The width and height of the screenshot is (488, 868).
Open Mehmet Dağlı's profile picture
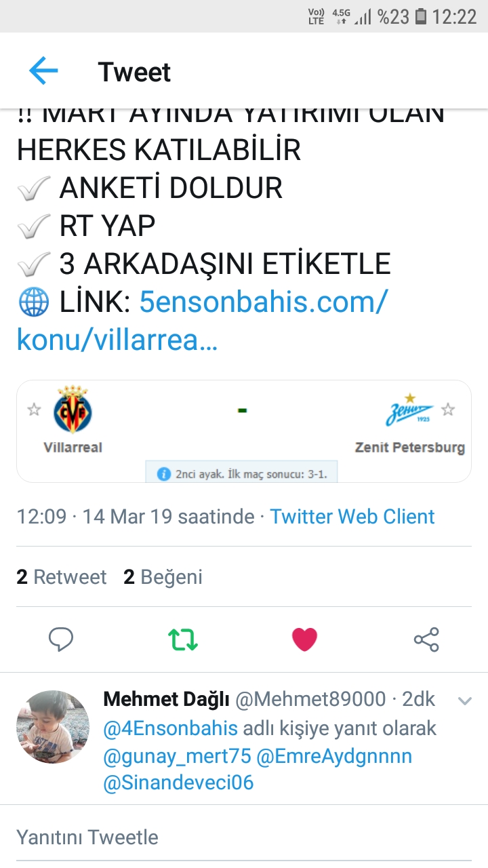coord(53,727)
